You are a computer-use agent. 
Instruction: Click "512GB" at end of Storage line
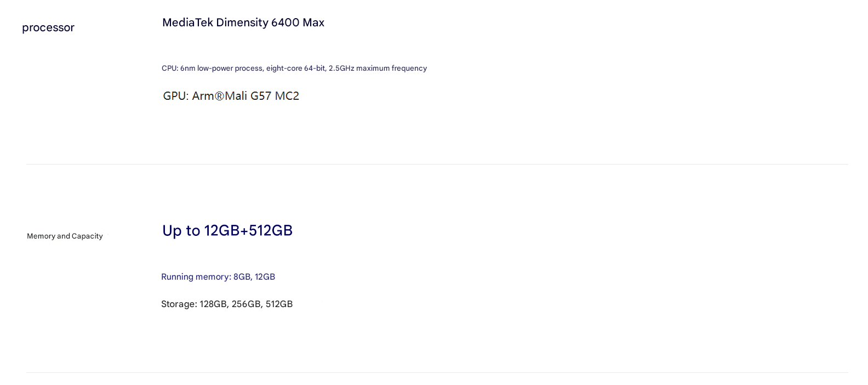pyautogui.click(x=279, y=304)
